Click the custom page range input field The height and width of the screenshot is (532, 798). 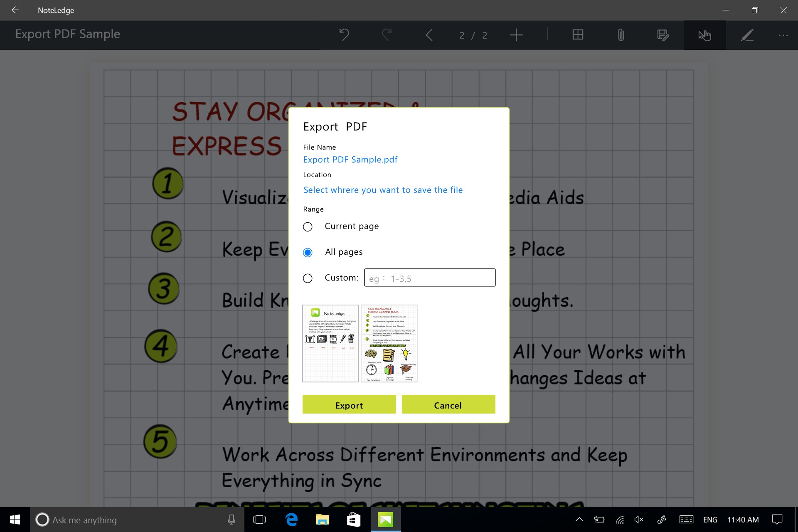point(430,278)
